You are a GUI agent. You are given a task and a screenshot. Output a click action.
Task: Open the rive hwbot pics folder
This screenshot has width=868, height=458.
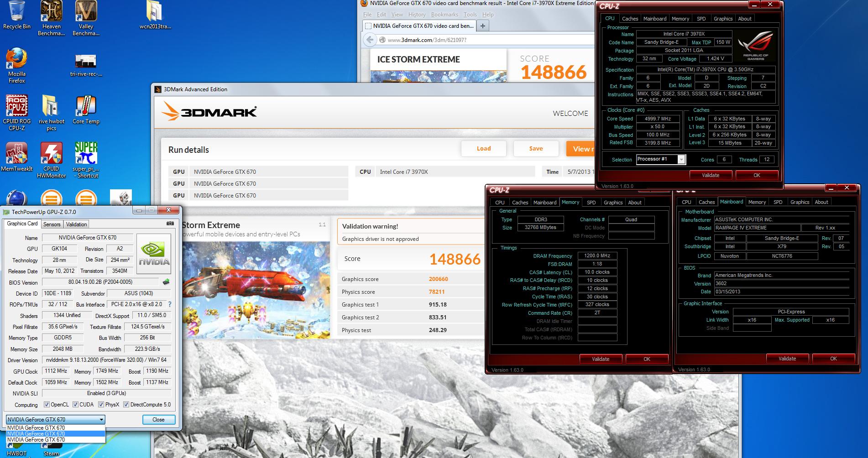click(x=51, y=113)
